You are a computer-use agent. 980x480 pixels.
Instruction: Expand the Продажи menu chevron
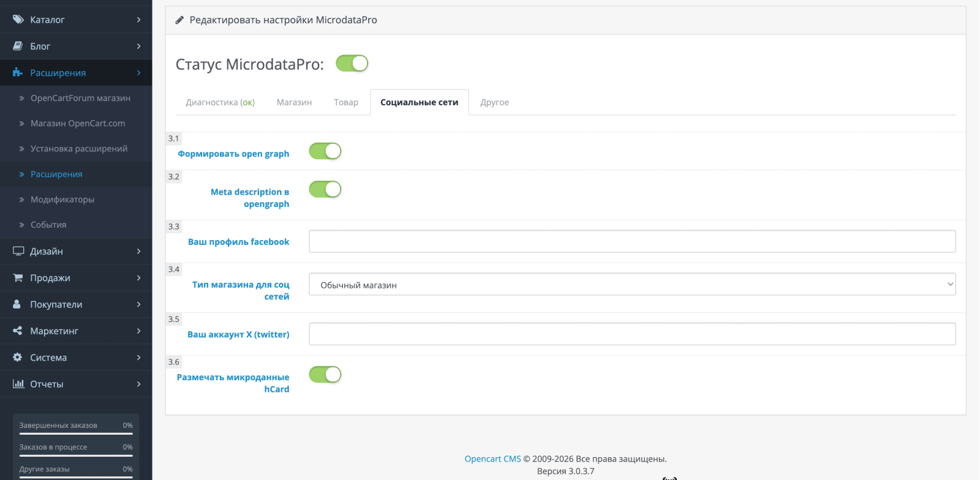point(139,278)
